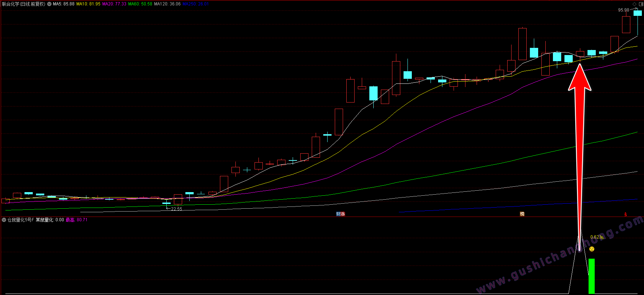Click the 95.98 high price label
This screenshot has height=295, width=644.
coord(623,10)
